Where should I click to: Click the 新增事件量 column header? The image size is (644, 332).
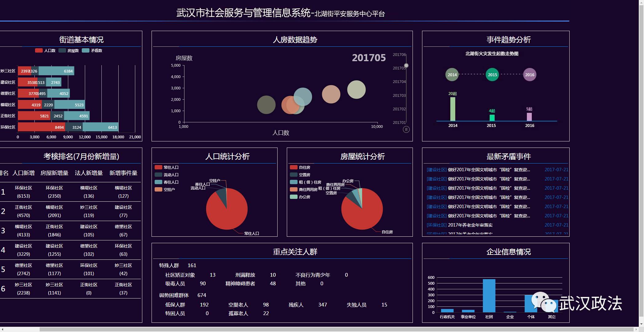pos(123,173)
